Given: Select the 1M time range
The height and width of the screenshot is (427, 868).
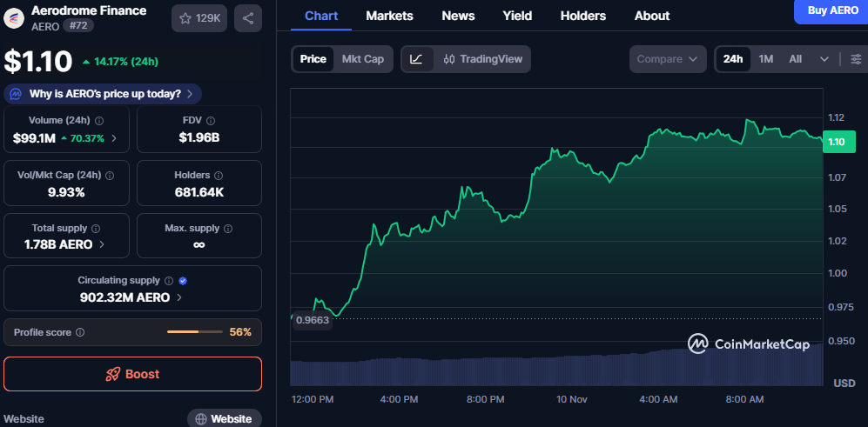Looking at the screenshot, I should pos(765,59).
